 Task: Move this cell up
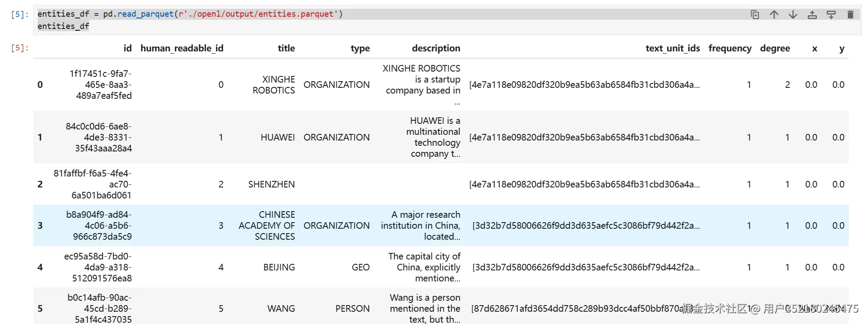(774, 14)
